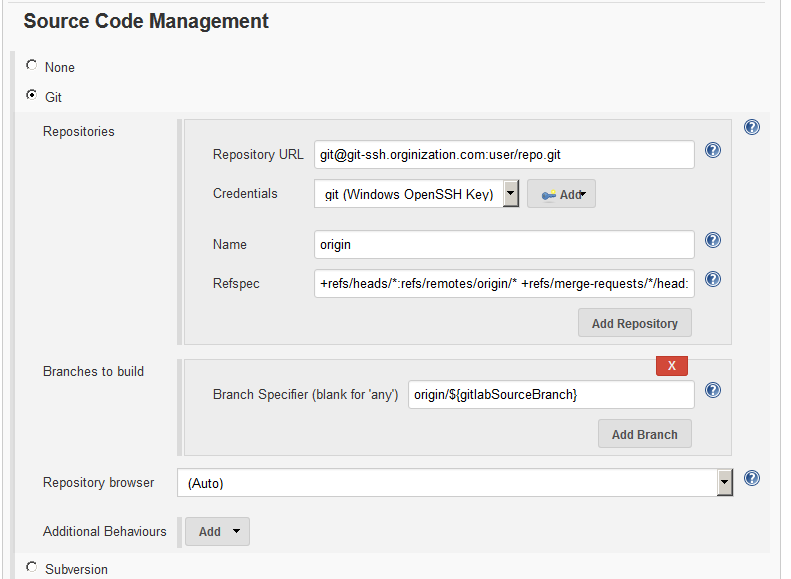Show help for Repository URL field
This screenshot has height=579, width=791.
click(x=713, y=150)
